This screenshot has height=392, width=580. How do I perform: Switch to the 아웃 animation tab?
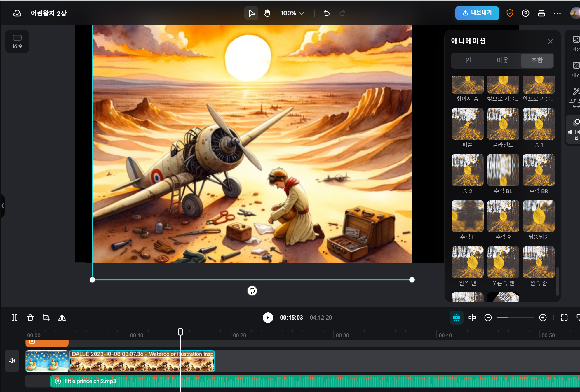coord(502,60)
